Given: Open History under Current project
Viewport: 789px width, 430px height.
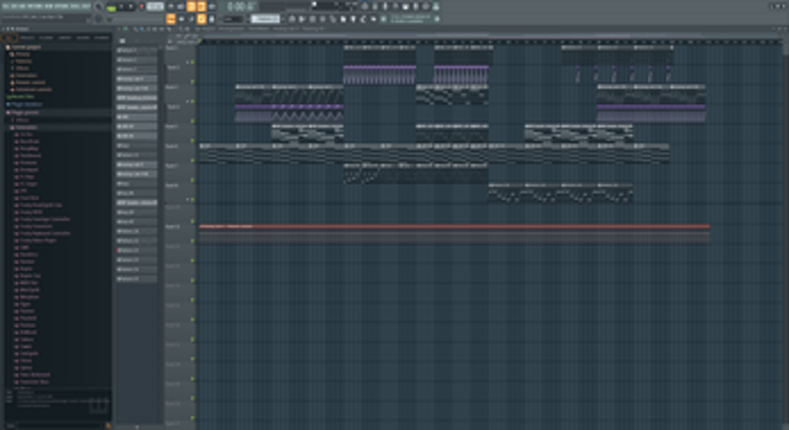Looking at the screenshot, I should coord(22,54).
